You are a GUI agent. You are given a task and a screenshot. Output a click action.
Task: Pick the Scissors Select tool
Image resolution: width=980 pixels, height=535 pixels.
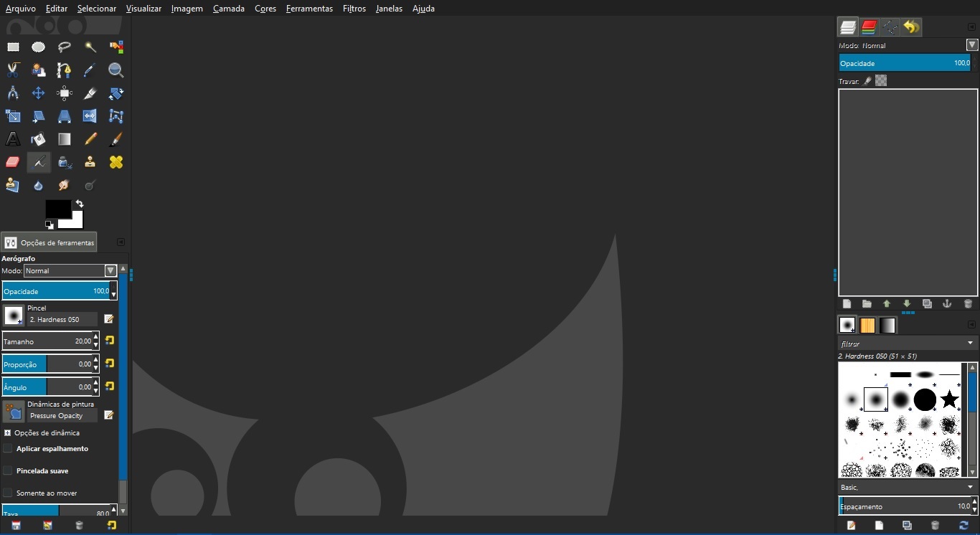[x=13, y=70]
